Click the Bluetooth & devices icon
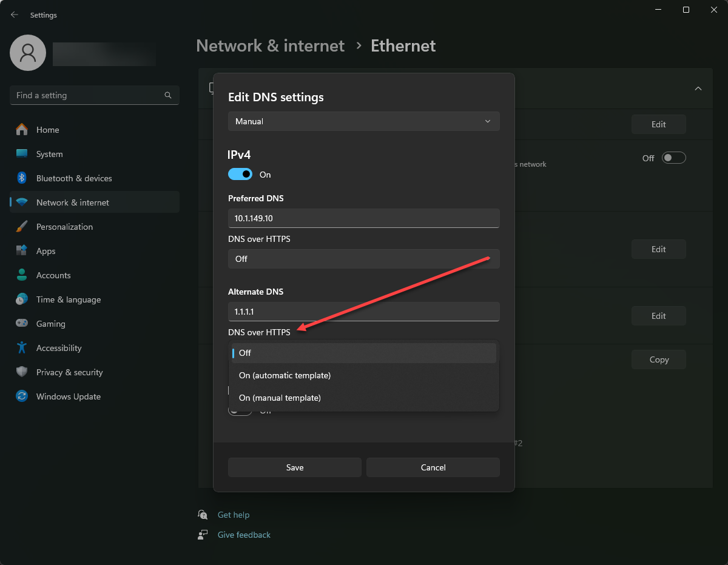 click(x=22, y=178)
